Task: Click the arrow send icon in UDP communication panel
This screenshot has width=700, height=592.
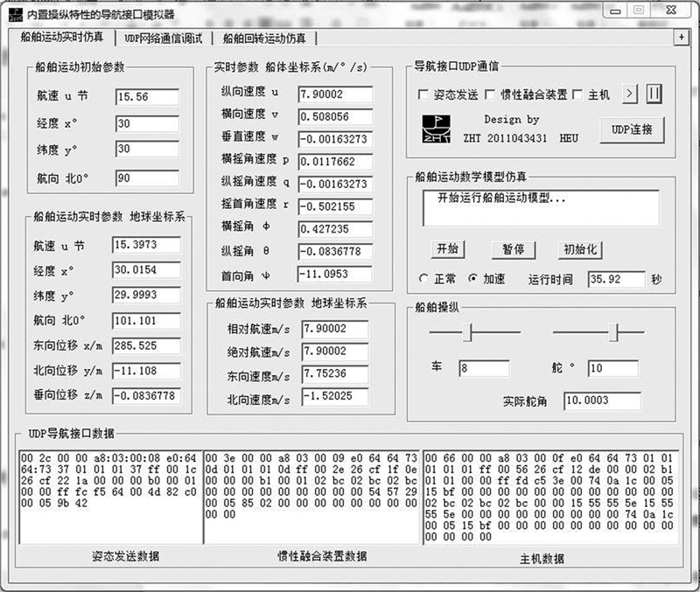Action: point(628,94)
